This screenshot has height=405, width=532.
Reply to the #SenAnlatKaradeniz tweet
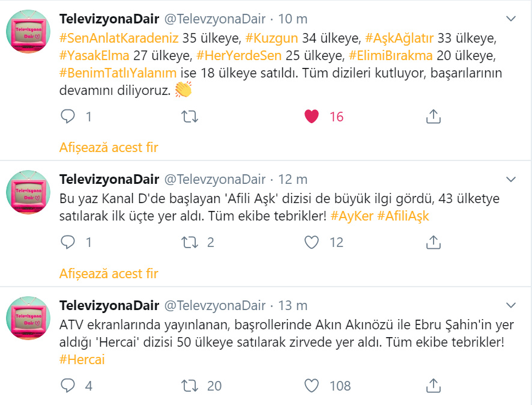[x=68, y=117]
